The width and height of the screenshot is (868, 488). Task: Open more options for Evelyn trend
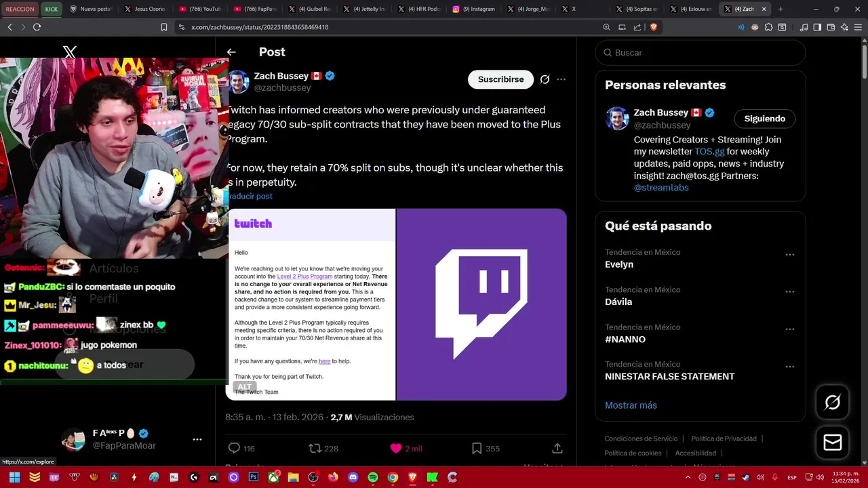click(789, 255)
